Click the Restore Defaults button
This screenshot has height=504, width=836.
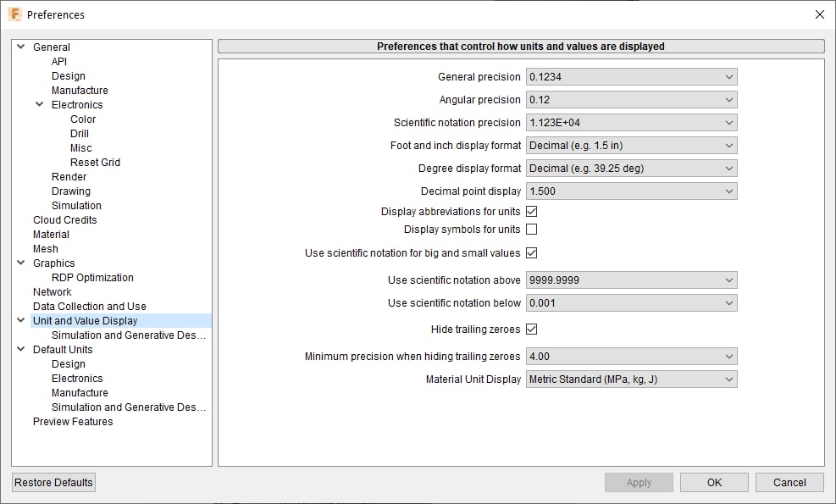click(53, 482)
